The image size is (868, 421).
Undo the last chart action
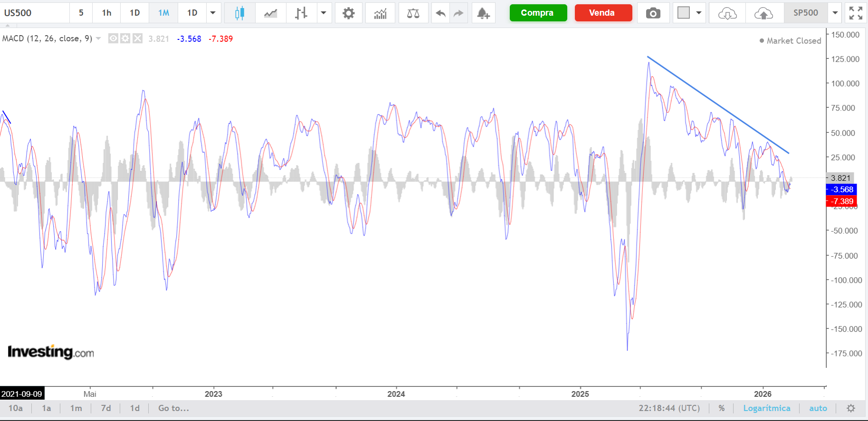(x=440, y=13)
